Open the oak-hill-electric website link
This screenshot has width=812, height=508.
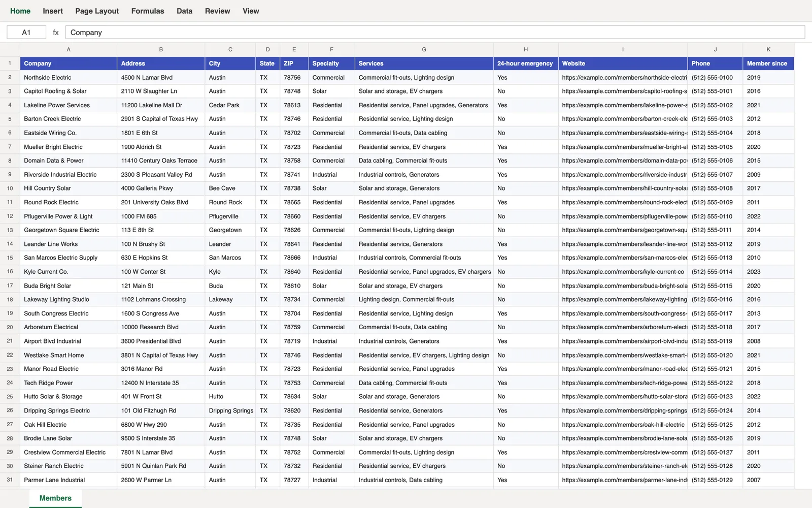pos(623,425)
